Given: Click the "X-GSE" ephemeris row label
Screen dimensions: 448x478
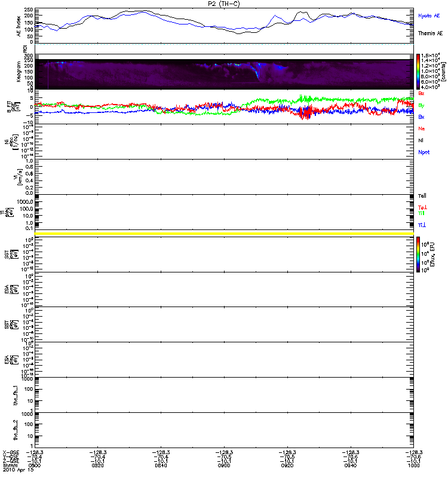Looking at the screenshot, I should (11, 452).
